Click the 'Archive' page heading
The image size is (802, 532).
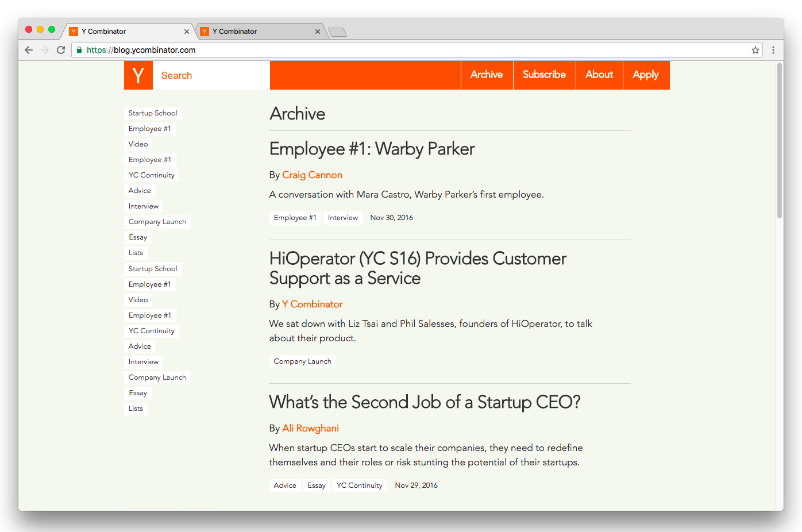pos(298,114)
